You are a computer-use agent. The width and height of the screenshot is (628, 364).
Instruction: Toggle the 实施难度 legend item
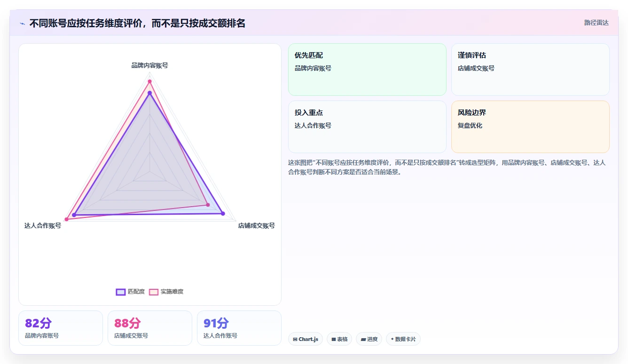click(166, 292)
